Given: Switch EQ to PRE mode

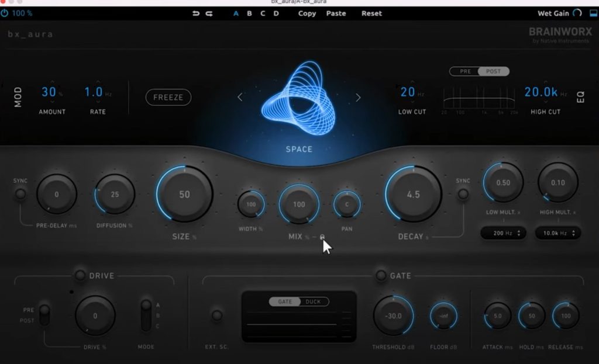Looking at the screenshot, I should (465, 71).
